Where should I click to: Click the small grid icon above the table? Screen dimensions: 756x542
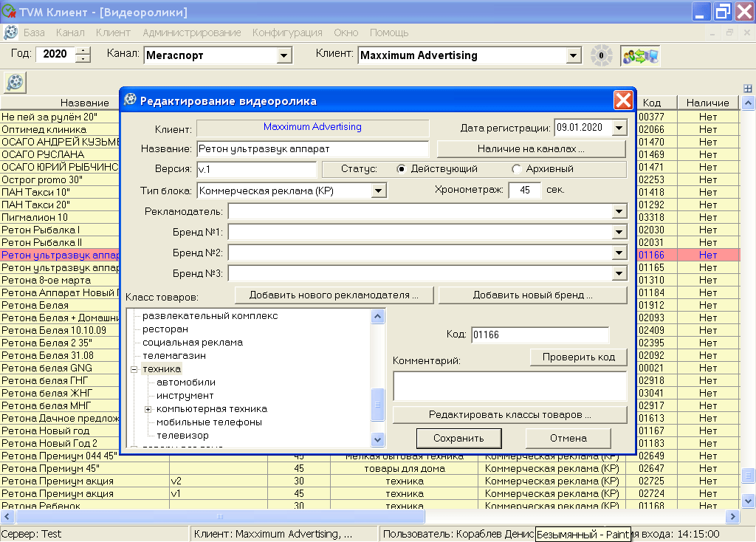point(747,89)
